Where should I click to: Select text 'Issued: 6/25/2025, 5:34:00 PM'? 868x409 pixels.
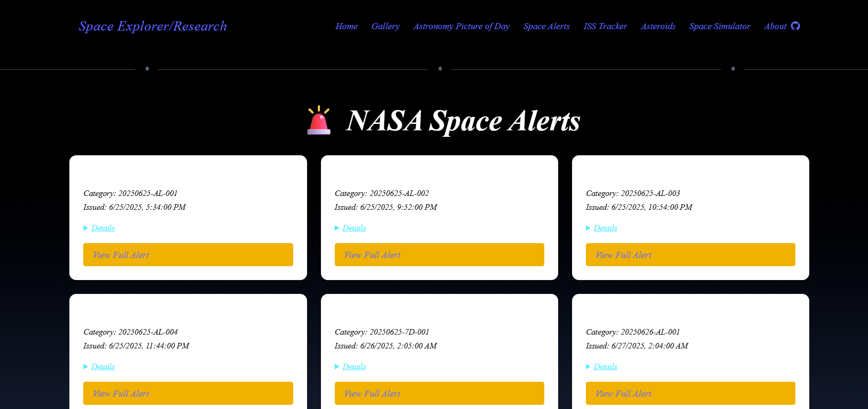click(135, 207)
